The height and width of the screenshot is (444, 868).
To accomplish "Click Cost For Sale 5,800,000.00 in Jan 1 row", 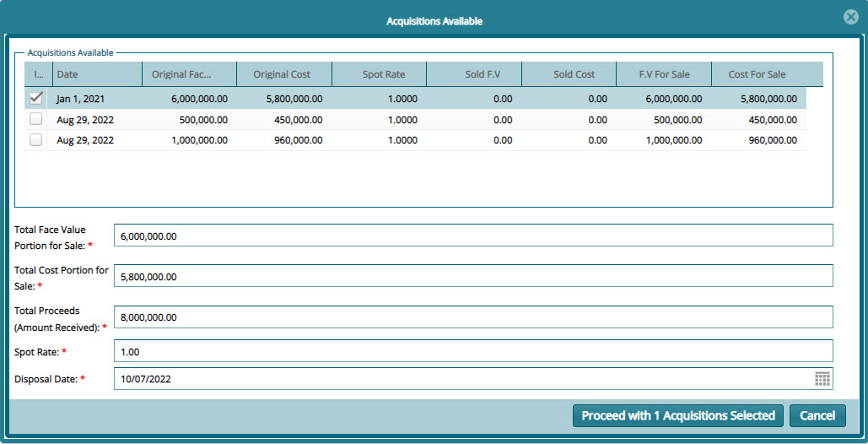I will point(769,99).
